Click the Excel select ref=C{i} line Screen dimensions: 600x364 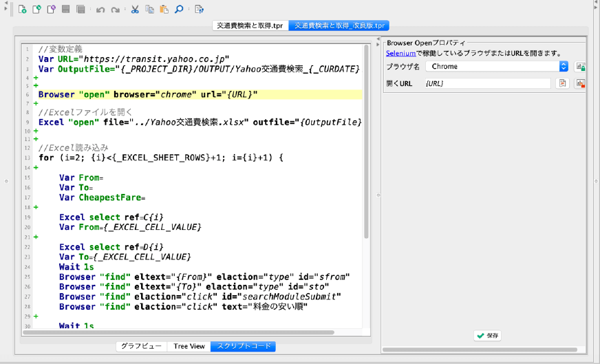click(x=111, y=217)
